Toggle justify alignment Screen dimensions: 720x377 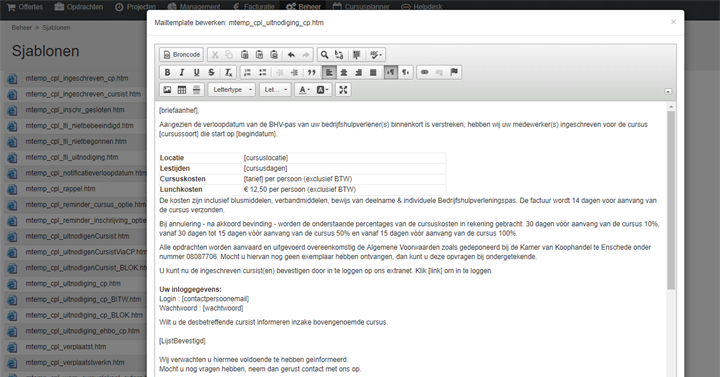373,72
